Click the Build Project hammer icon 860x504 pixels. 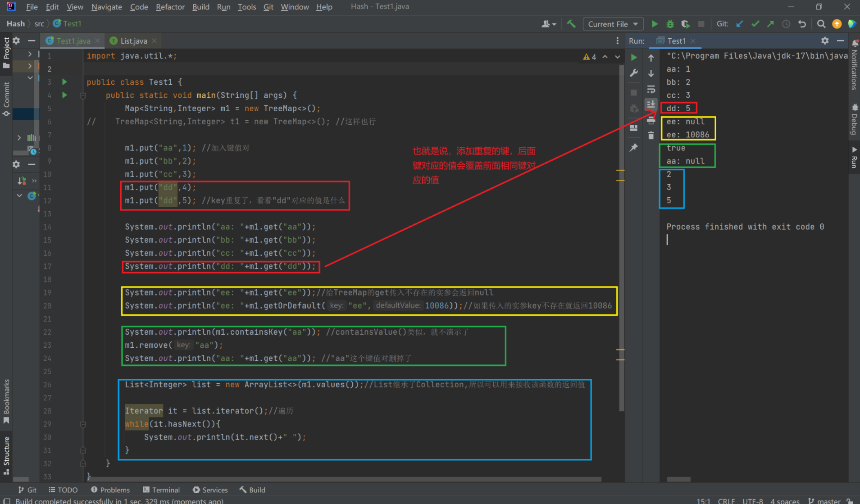click(x=571, y=24)
